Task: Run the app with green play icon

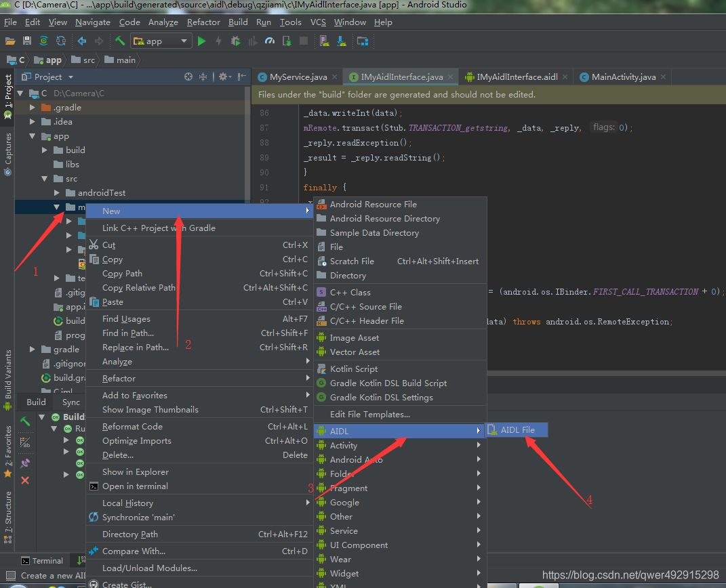Action: point(201,41)
